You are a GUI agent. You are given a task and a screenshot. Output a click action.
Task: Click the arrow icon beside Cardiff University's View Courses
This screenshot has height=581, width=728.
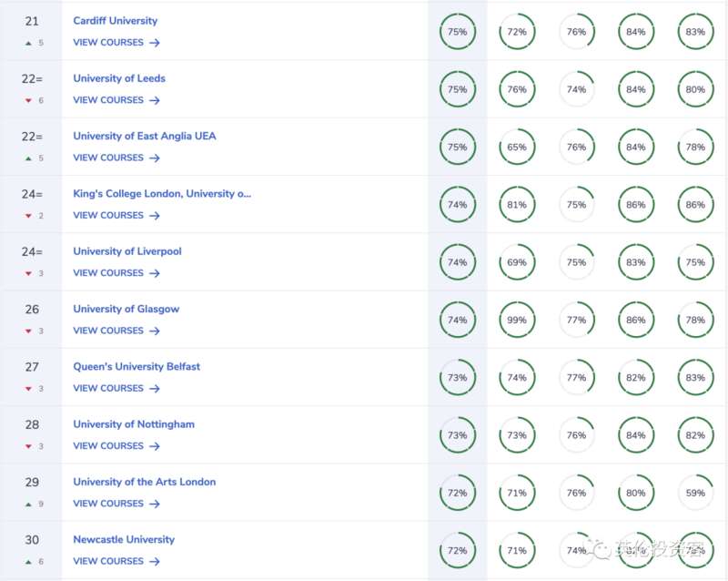[155, 43]
